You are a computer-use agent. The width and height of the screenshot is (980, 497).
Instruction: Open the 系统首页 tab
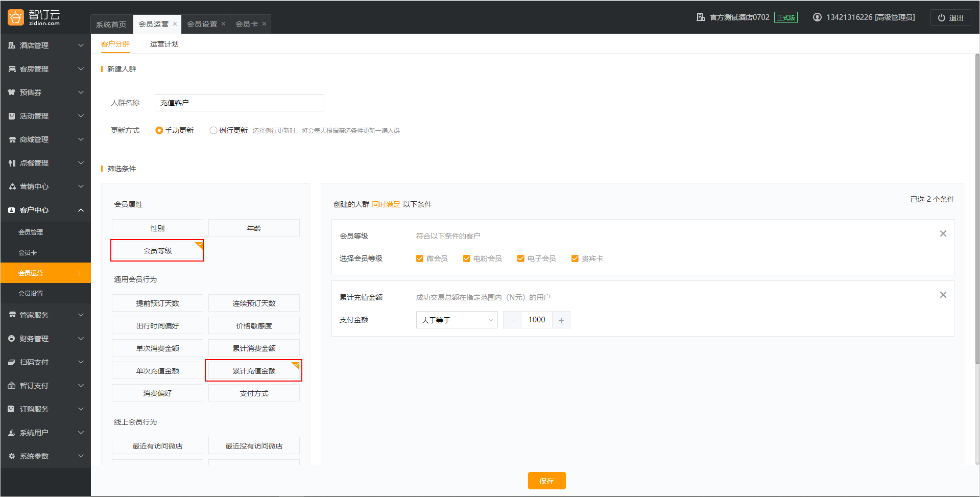click(x=111, y=24)
